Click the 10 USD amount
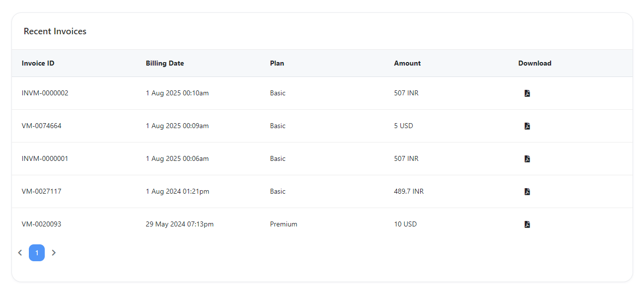Screen dimensions: 644x294 (405, 224)
